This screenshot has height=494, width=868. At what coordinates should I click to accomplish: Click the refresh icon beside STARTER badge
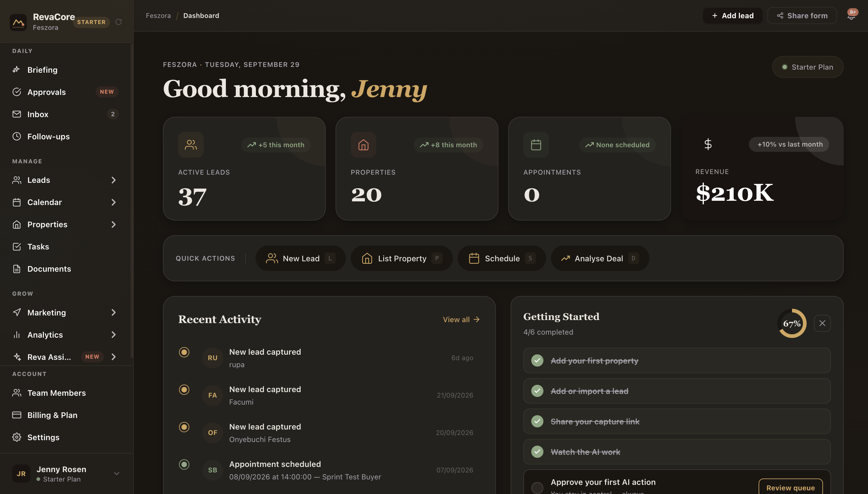(119, 22)
